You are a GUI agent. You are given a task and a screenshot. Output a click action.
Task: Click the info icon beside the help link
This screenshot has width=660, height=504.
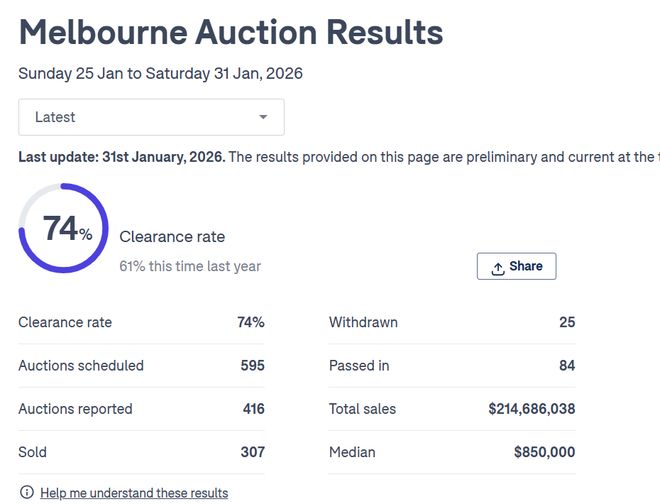tap(26, 493)
